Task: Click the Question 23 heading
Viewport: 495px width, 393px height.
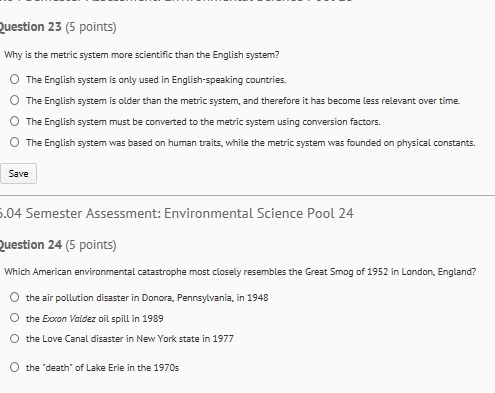Action: pos(58,27)
